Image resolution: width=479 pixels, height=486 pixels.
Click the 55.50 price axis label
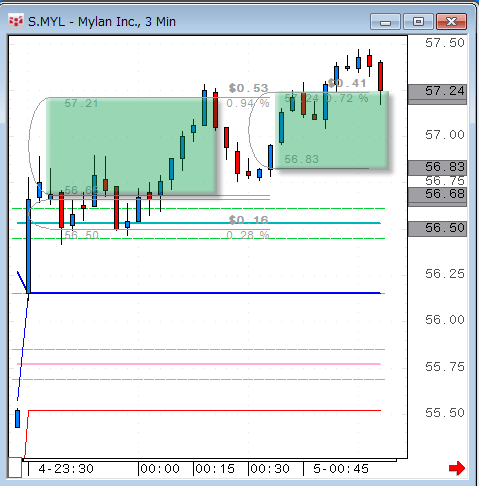click(x=445, y=413)
